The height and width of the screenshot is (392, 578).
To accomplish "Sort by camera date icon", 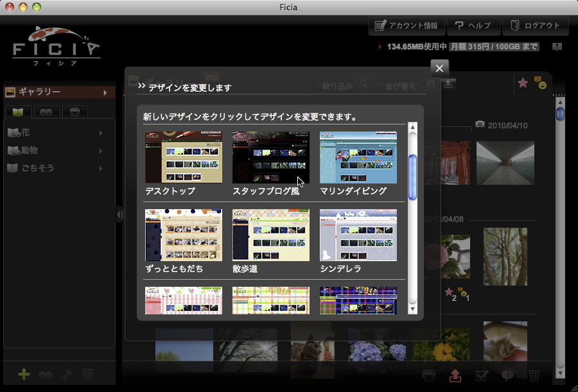I will pos(430,85).
